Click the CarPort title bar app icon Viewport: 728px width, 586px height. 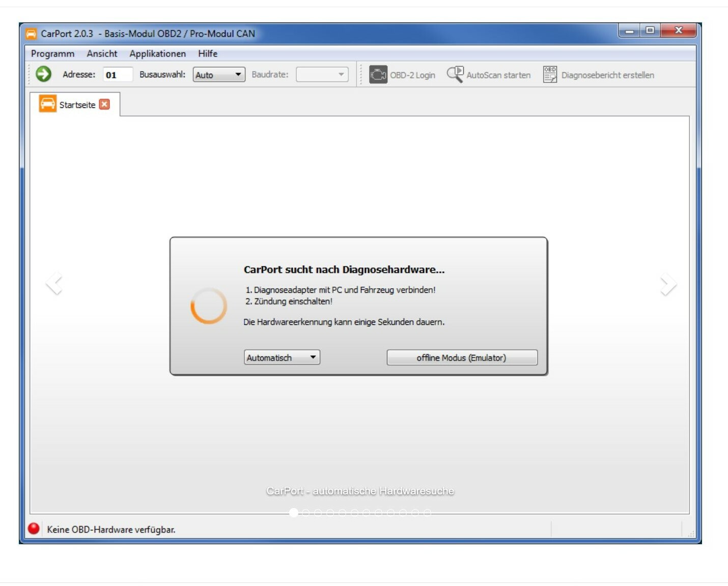pyautogui.click(x=32, y=34)
